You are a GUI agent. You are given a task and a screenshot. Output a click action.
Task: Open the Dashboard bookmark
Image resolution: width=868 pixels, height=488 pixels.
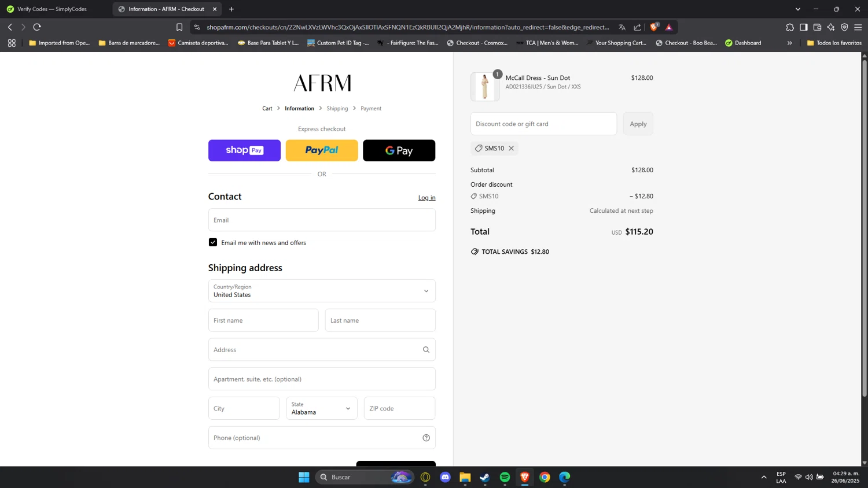[x=743, y=43]
